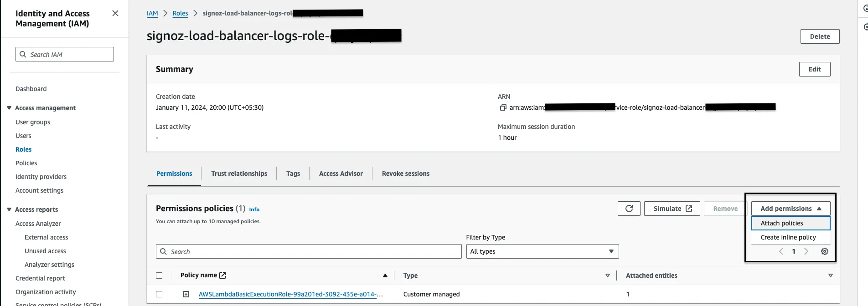Click the Search IAM magnifier icon
Image resolution: width=868 pixels, height=306 pixels.
coord(23,54)
